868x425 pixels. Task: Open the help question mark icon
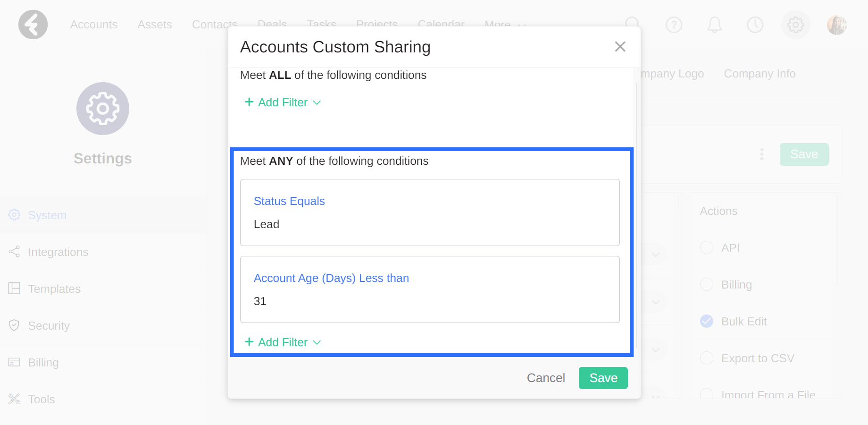(674, 25)
